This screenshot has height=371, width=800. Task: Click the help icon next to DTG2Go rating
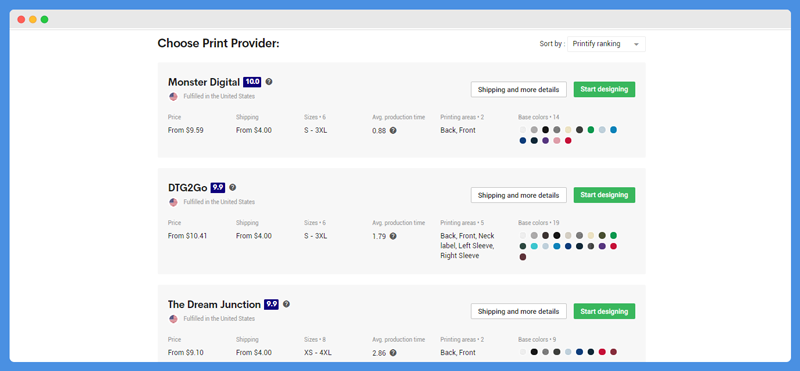[233, 187]
